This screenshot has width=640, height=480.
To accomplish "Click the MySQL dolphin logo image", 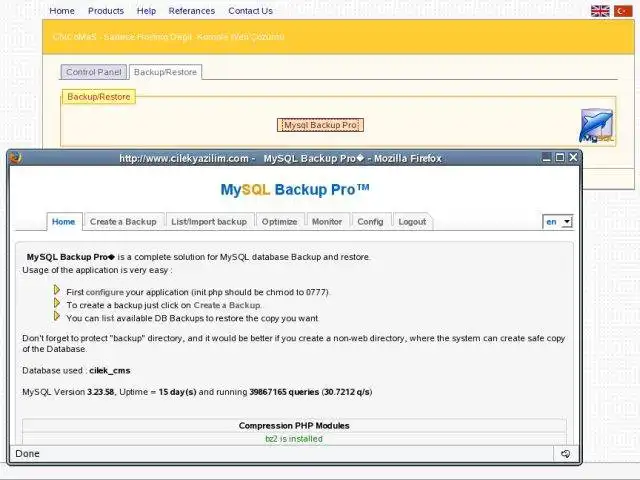I will pyautogui.click(x=596, y=126).
